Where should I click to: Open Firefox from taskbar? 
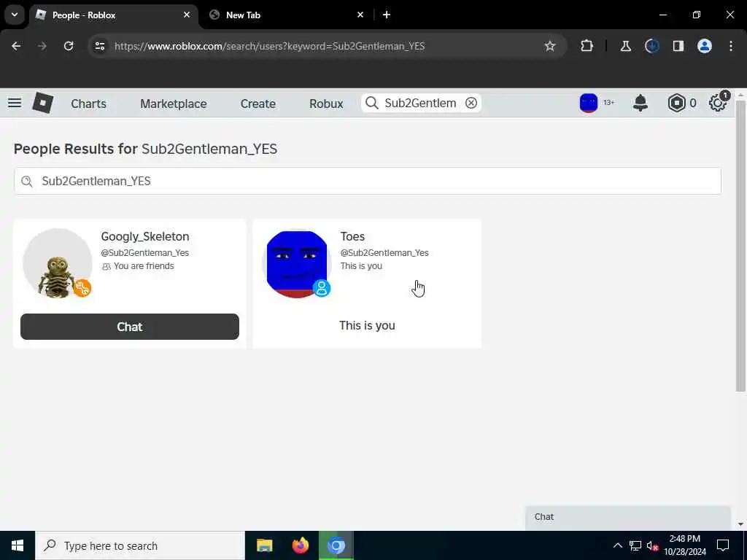click(300, 545)
